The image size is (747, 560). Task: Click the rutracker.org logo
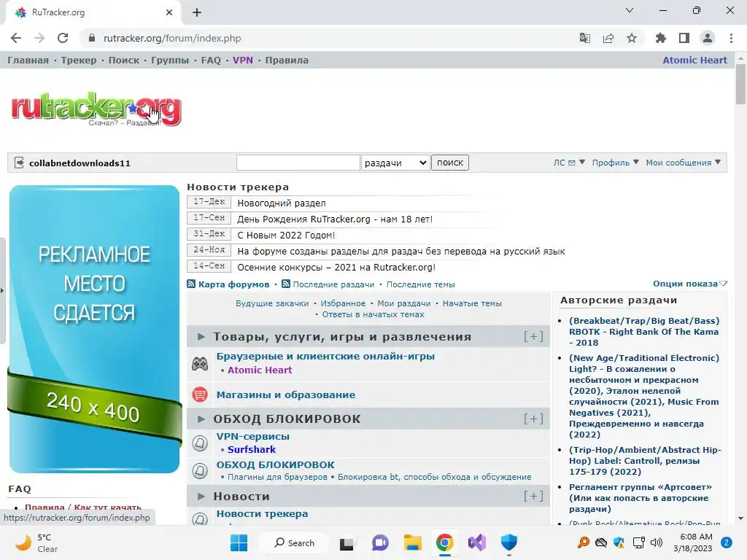pyautogui.click(x=96, y=109)
